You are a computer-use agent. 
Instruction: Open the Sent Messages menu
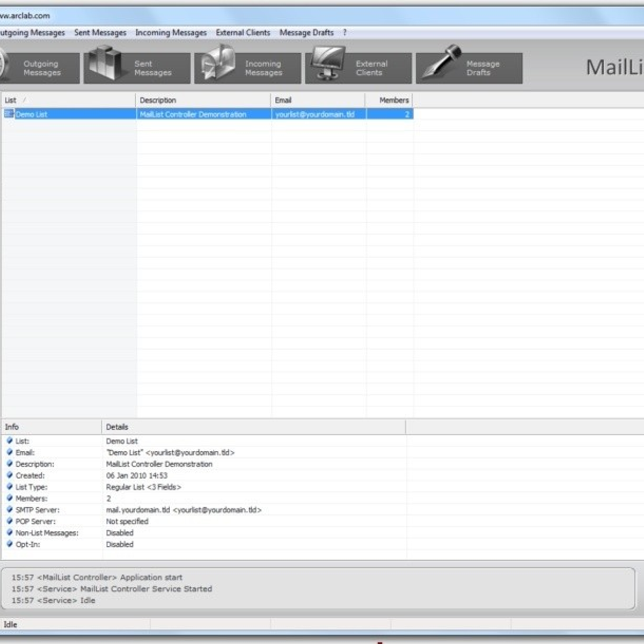pos(100,33)
